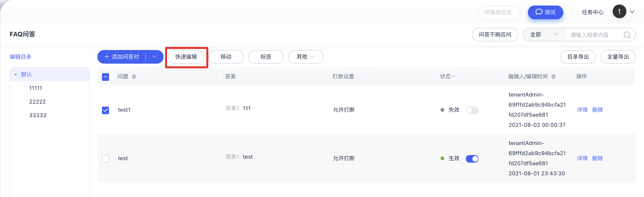Select the 22222 directory item
Viewport: 644px width, 197px height.
pyautogui.click(x=37, y=102)
